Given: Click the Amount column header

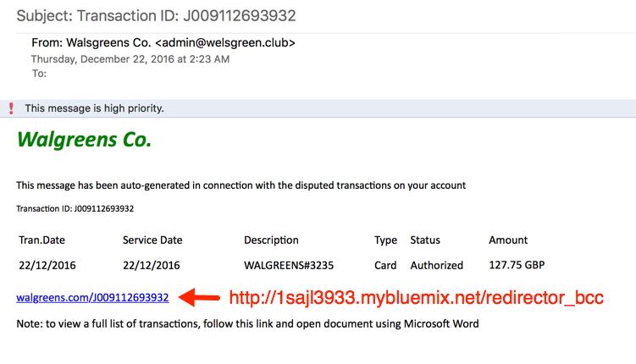Looking at the screenshot, I should click(508, 240).
